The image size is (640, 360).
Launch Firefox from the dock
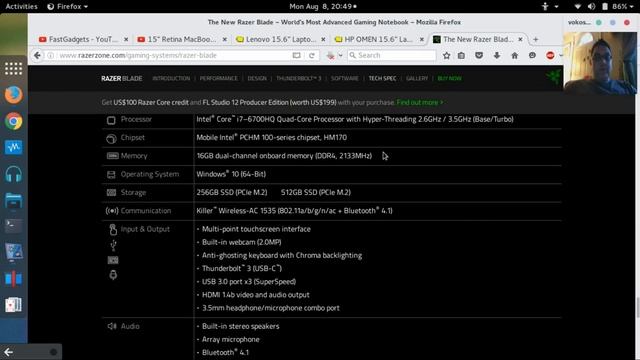[13, 95]
